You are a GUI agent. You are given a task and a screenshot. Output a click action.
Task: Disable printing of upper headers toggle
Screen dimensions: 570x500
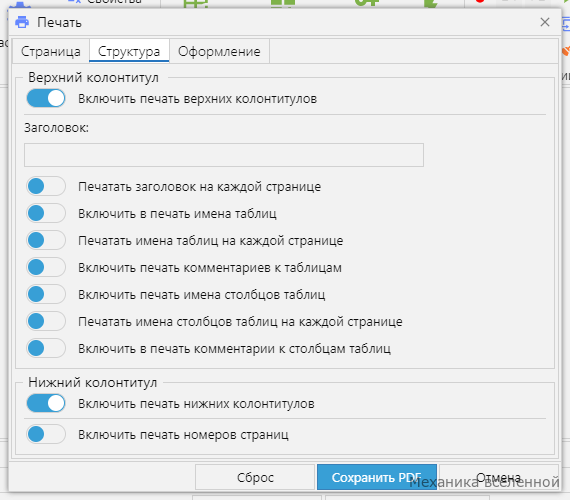tap(46, 99)
